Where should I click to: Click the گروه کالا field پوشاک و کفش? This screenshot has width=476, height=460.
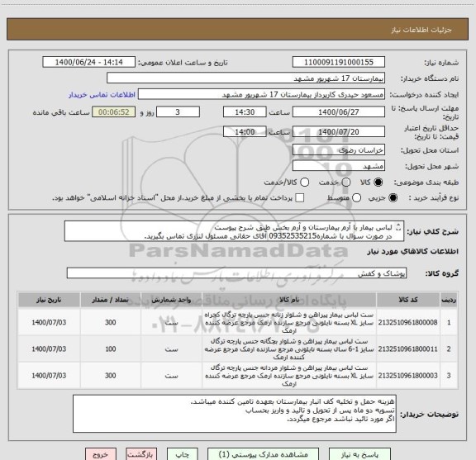click(236, 273)
